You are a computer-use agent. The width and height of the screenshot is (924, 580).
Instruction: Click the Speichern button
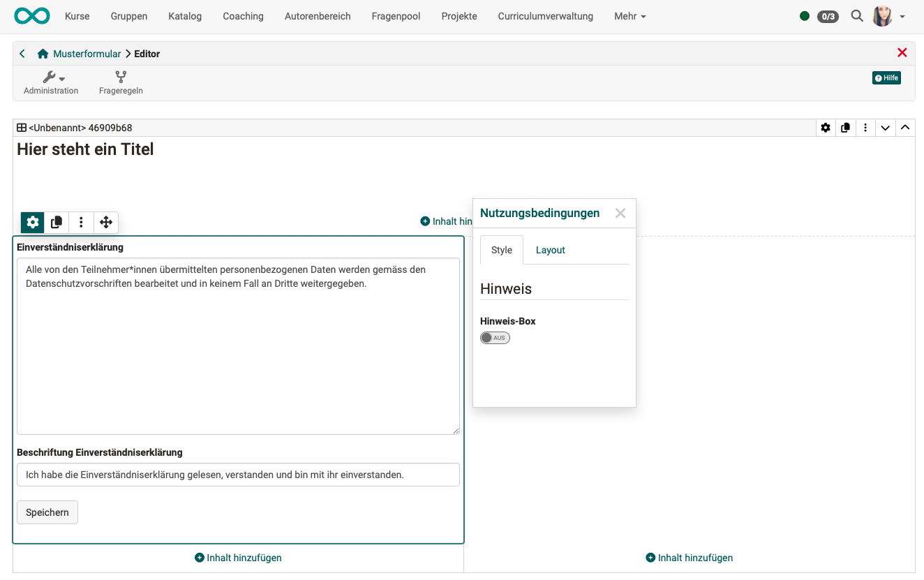coord(47,512)
